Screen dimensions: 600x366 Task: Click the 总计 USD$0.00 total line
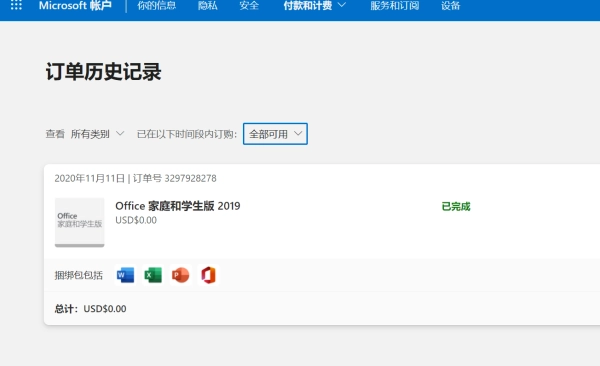tap(90, 309)
